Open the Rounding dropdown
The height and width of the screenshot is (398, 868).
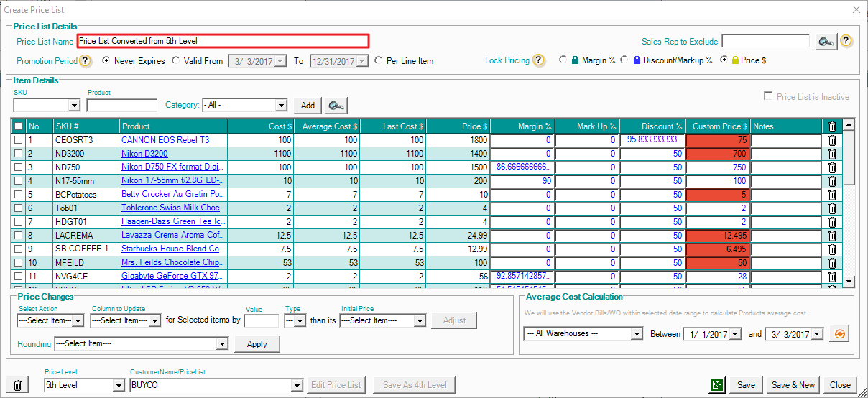tap(221, 344)
